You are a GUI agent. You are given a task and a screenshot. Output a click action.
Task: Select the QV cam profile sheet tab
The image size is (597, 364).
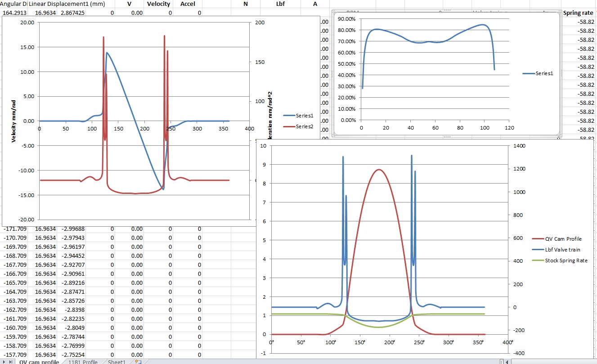39,362
